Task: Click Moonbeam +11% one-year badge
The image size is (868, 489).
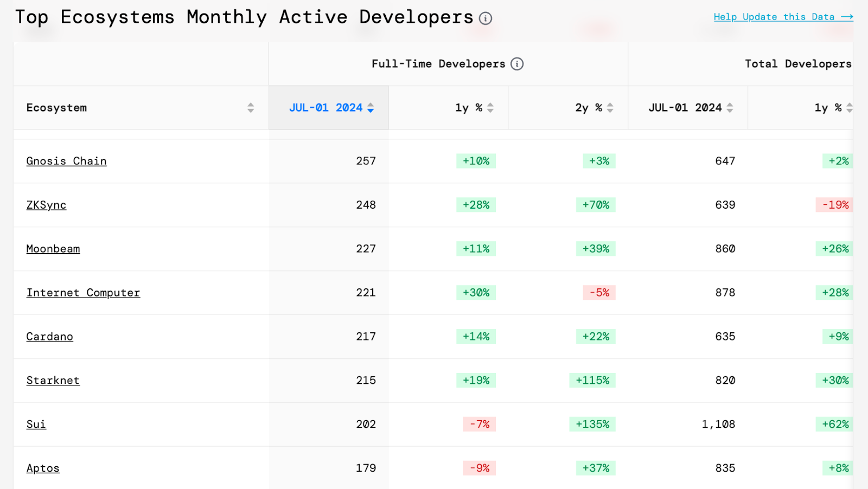Action: pos(476,249)
